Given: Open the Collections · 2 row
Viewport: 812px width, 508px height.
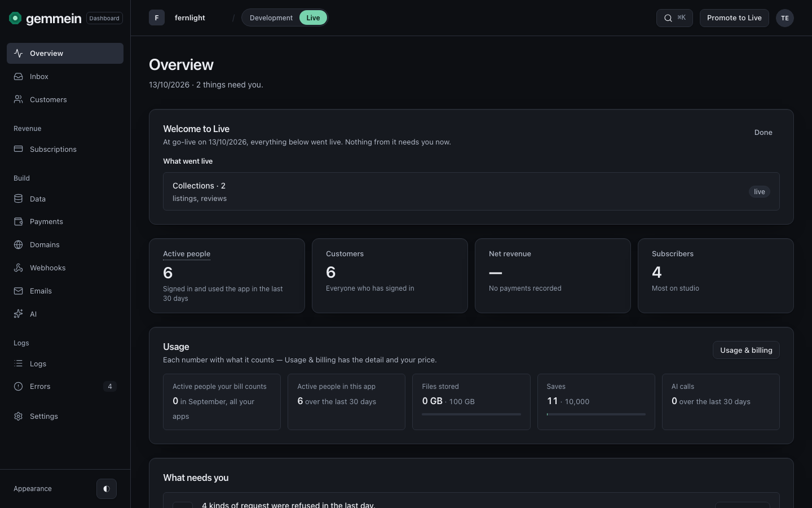Looking at the screenshot, I should 471,191.
